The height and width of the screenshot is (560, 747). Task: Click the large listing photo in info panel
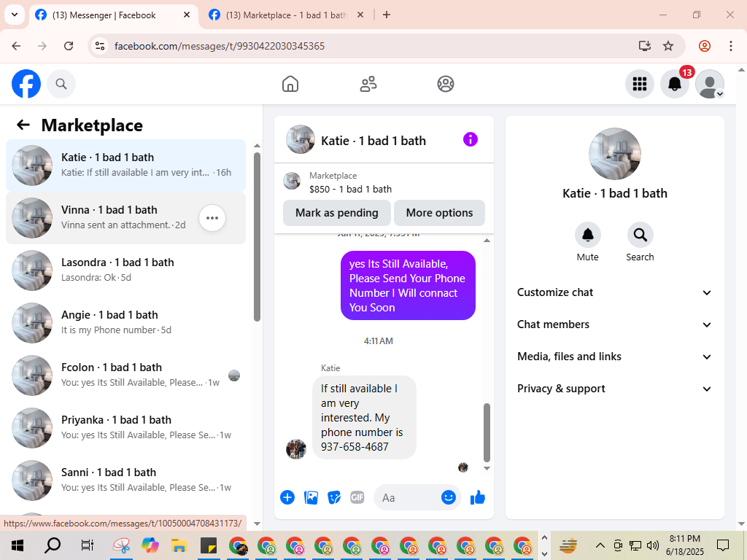614,154
